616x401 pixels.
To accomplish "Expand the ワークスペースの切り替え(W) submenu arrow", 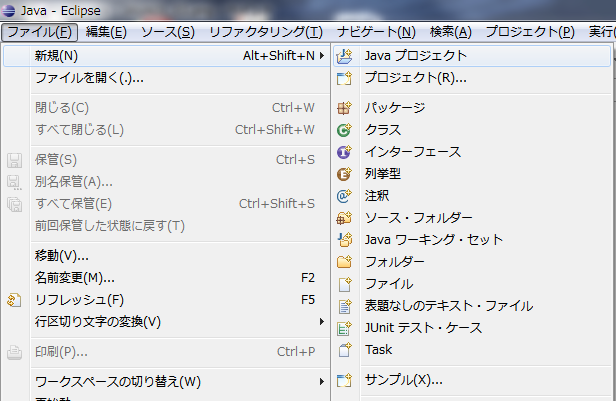I will pyautogui.click(x=322, y=381).
